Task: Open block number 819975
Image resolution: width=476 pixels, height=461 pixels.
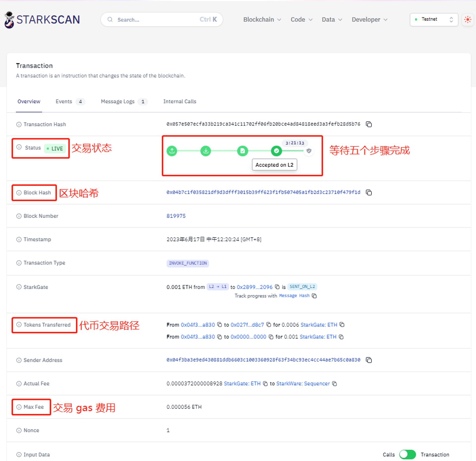Action: 176,216
